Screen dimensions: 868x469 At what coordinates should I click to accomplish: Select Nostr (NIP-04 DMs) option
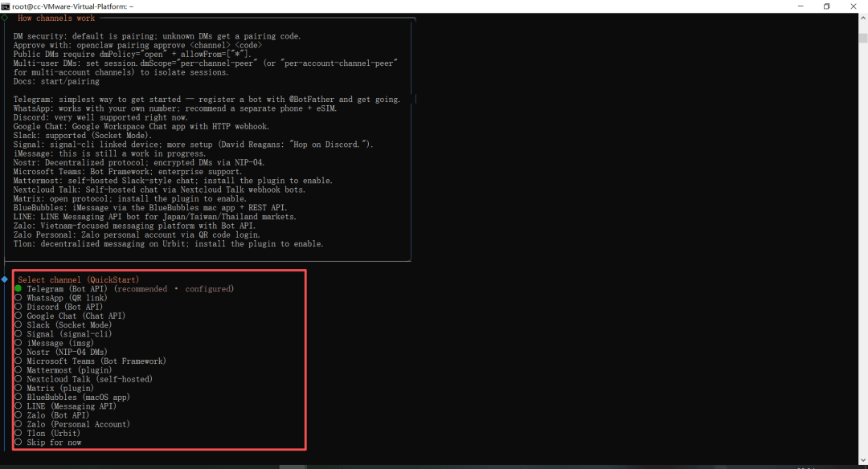point(61,352)
